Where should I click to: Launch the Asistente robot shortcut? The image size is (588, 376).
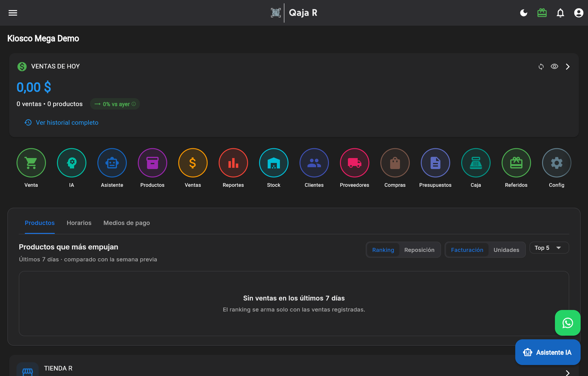(112, 163)
